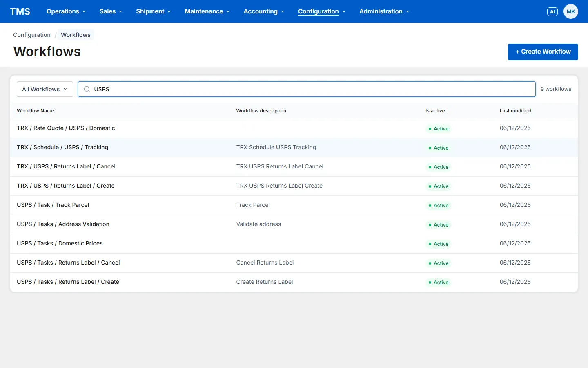Click the Create Returns Label description
This screenshot has width=588, height=368.
[x=265, y=282]
